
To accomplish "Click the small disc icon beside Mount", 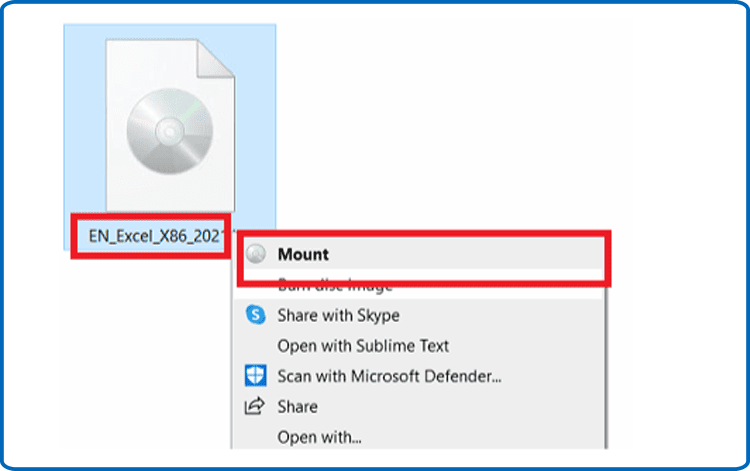I will click(x=254, y=254).
